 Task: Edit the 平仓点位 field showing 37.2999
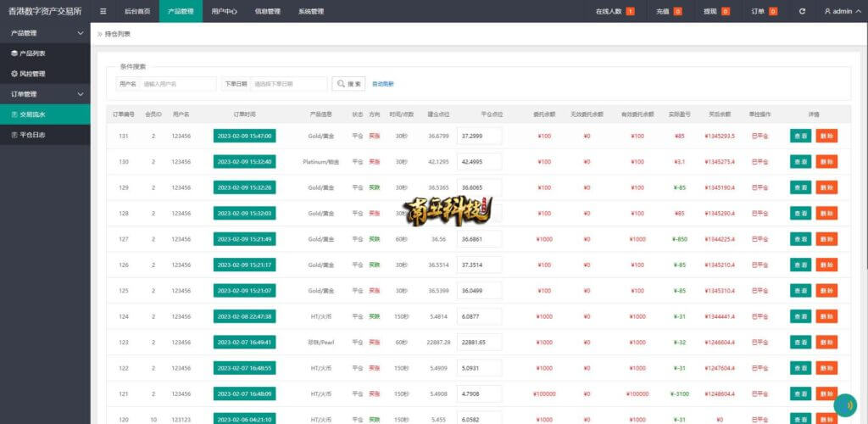[x=480, y=136]
